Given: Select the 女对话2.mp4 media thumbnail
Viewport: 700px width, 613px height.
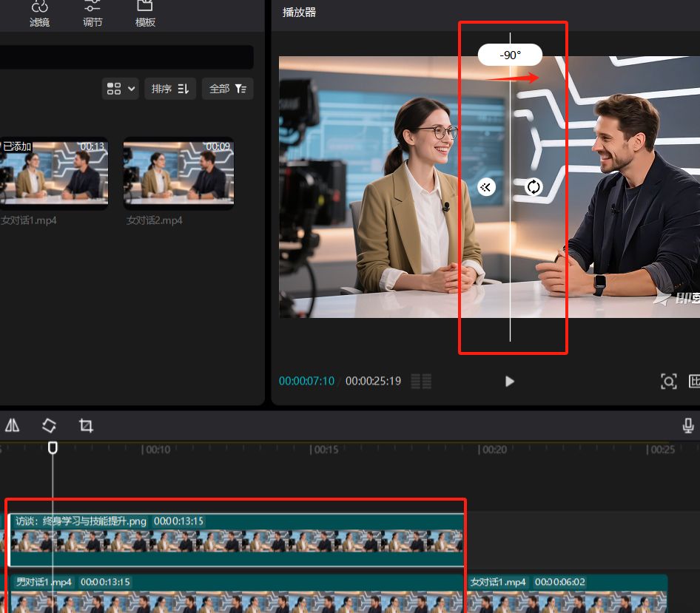Looking at the screenshot, I should pos(178,173).
